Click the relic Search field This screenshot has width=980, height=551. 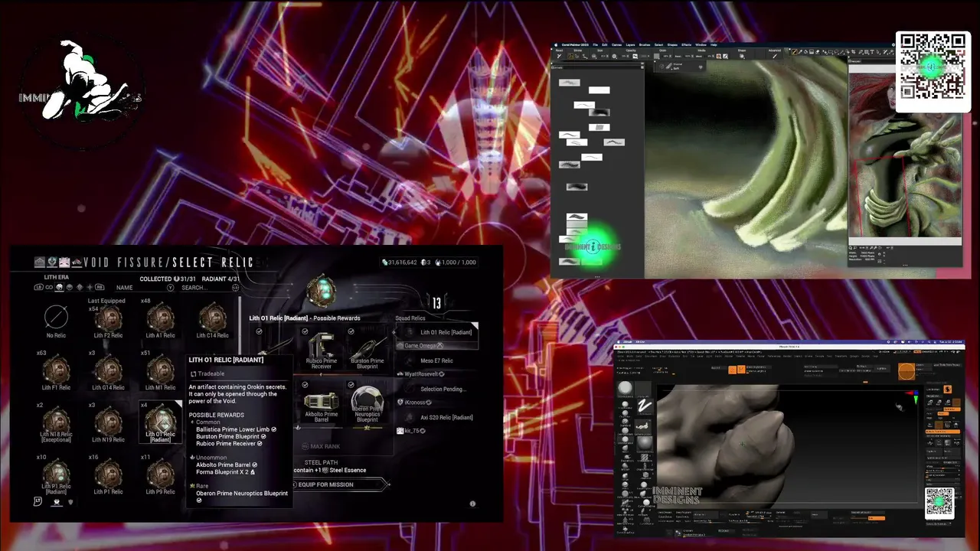pyautogui.click(x=211, y=288)
